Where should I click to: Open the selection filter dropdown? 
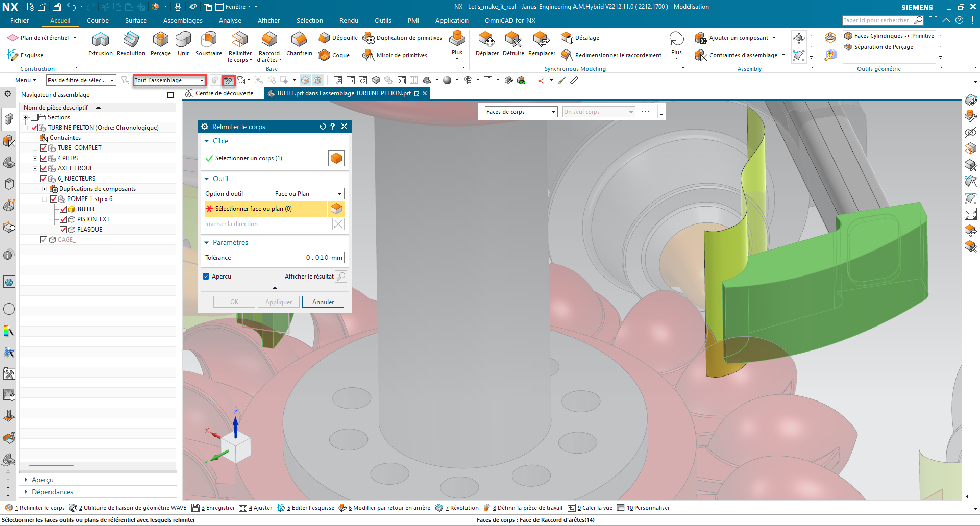(81, 80)
